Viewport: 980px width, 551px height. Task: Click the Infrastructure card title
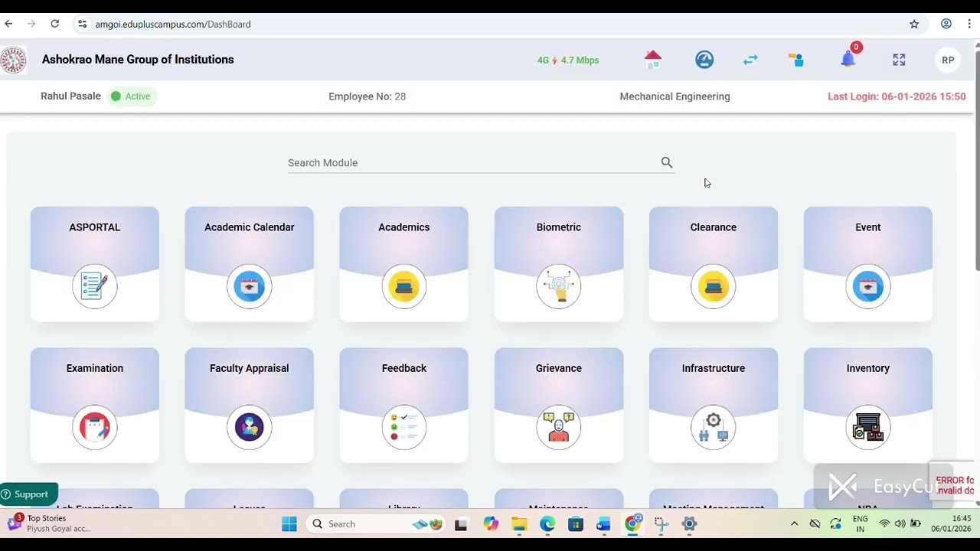click(x=714, y=368)
